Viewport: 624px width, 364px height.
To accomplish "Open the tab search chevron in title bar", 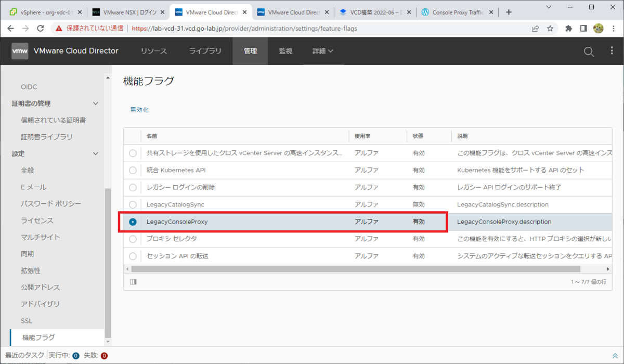I will pyautogui.click(x=549, y=6).
